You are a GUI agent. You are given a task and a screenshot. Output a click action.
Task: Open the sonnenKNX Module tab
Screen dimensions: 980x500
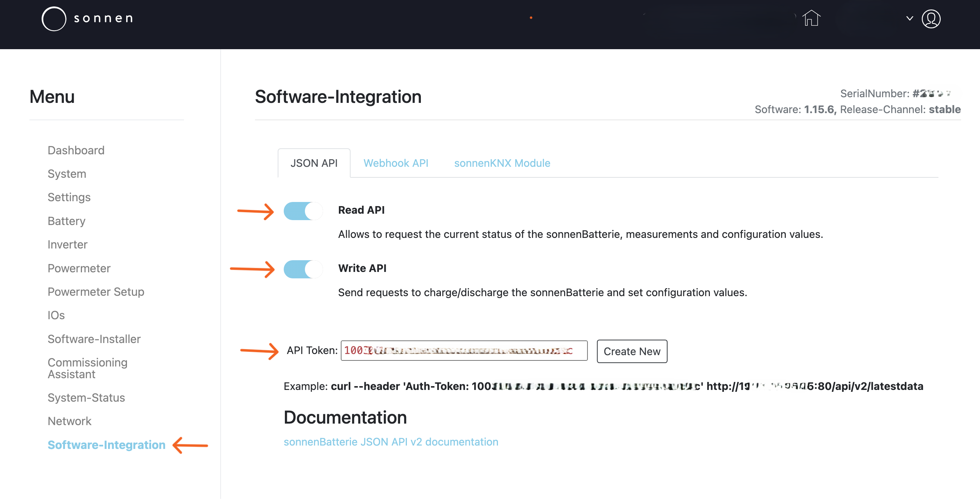(x=502, y=163)
